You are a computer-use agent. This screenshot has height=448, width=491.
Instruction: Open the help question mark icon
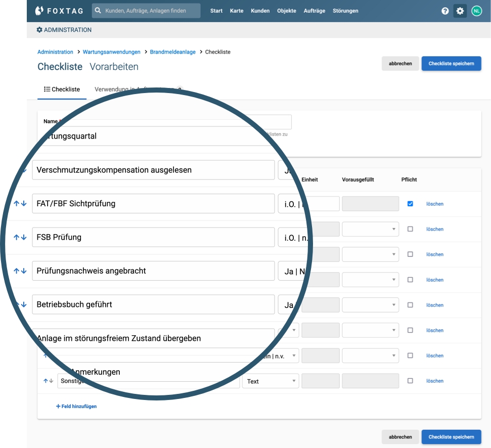(445, 11)
